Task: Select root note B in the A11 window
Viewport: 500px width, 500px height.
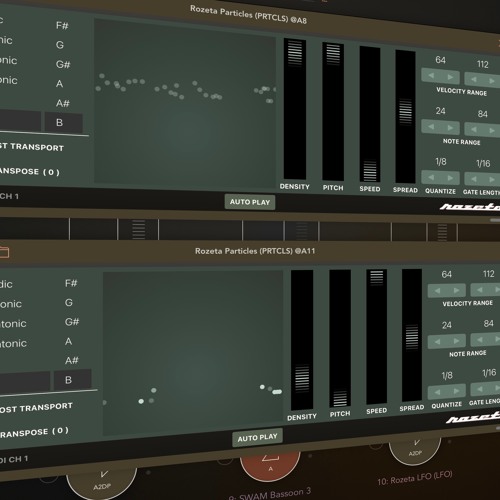Action: pos(72,379)
